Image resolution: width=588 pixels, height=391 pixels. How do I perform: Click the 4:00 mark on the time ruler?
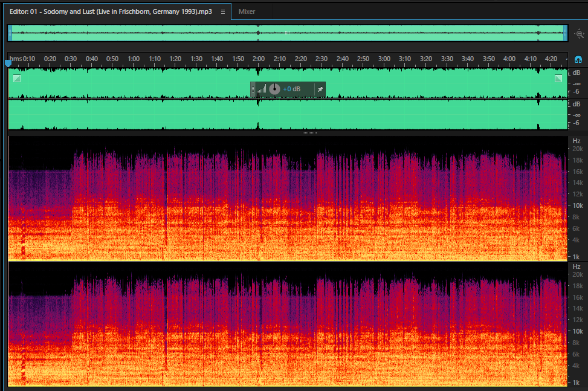tap(509, 59)
